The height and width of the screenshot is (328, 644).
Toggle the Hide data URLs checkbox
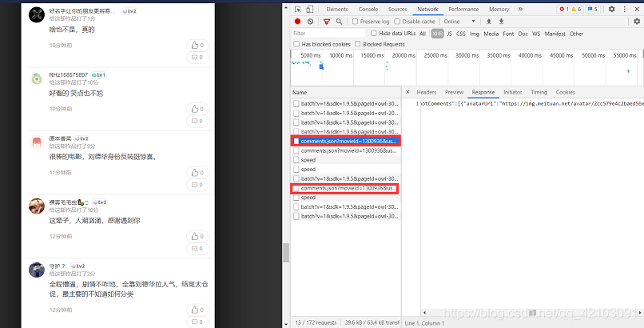point(374,34)
